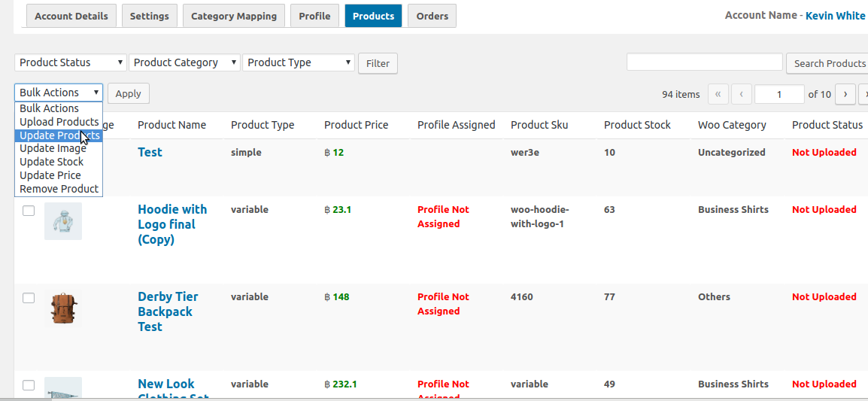Click the Product Sku column header
Image resolution: width=868 pixels, height=401 pixels.
click(x=539, y=125)
